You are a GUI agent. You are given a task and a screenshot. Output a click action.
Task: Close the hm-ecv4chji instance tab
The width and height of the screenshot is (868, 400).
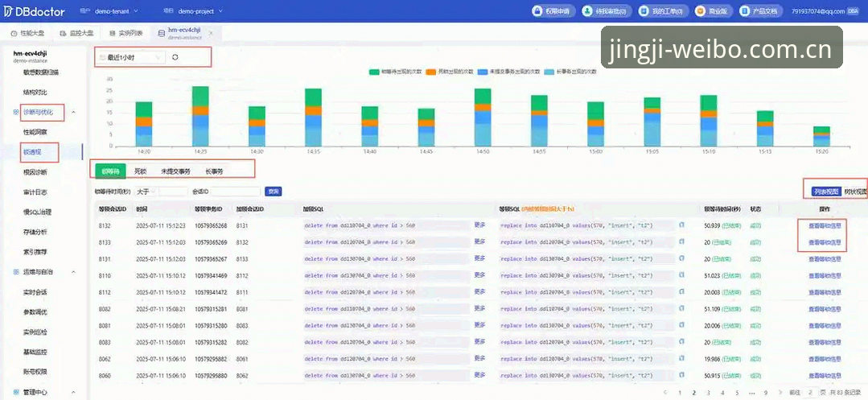pyautogui.click(x=210, y=33)
